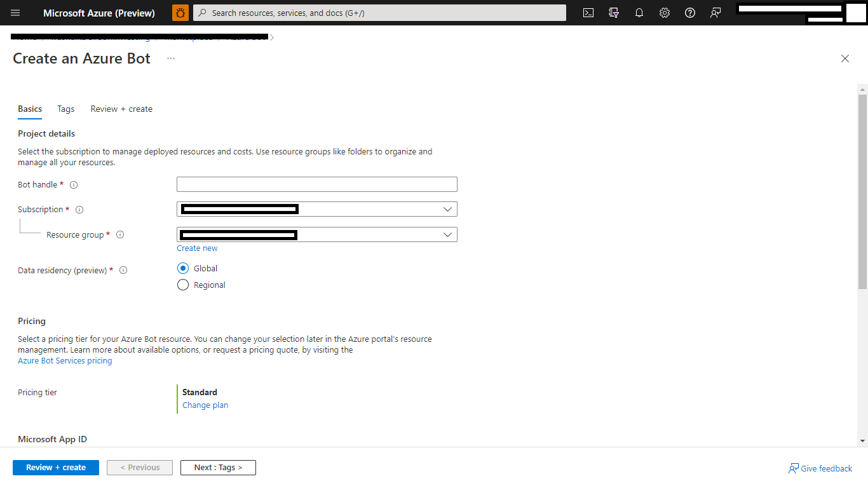Viewport: 868px width, 488px height.
Task: Switch to the Tags tab
Action: [x=66, y=109]
